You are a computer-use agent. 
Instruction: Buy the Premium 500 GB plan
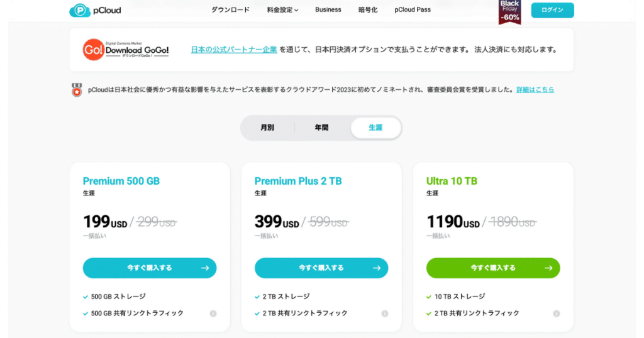(150, 268)
